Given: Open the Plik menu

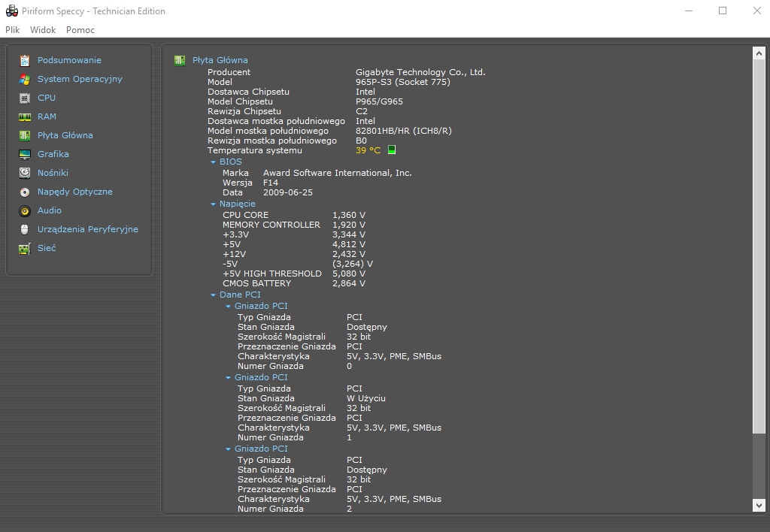Looking at the screenshot, I should point(12,30).
